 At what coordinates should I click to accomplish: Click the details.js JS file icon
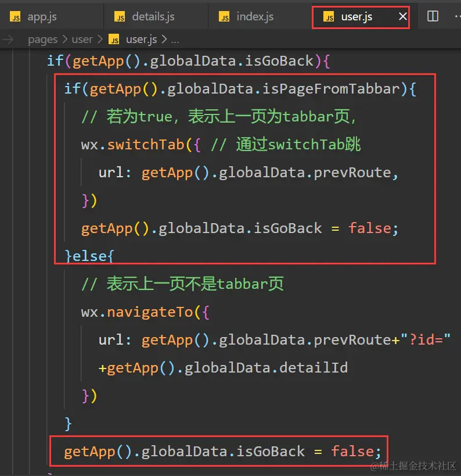tap(120, 17)
